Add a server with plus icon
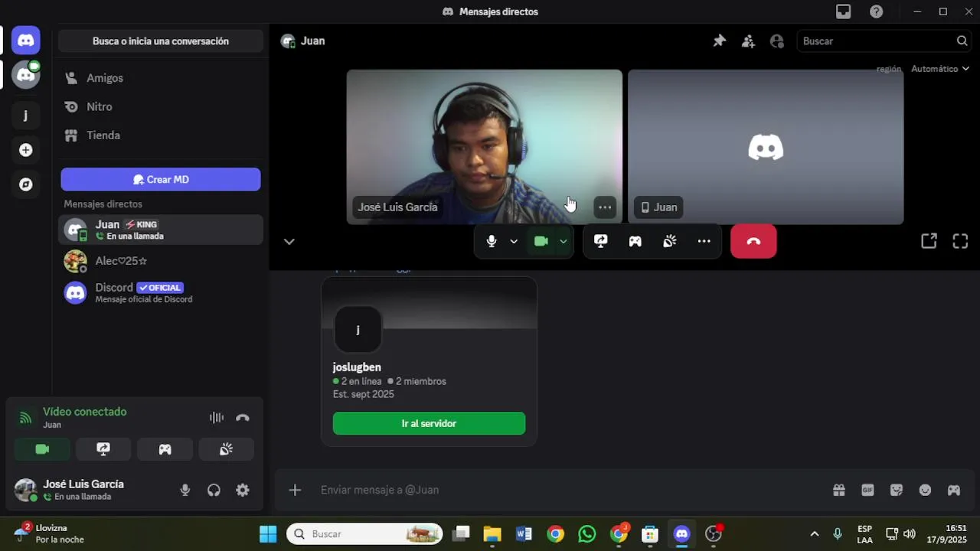The width and height of the screenshot is (980, 551). point(25,150)
